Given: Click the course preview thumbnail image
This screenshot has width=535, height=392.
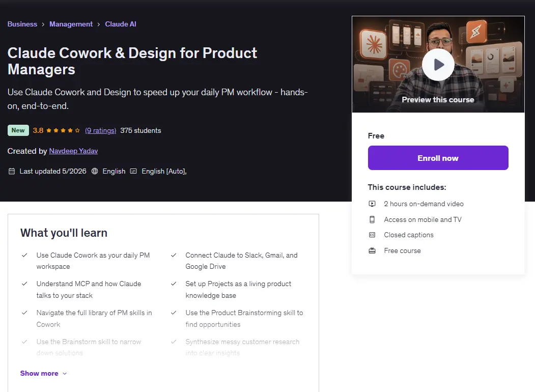Looking at the screenshot, I should (438, 65).
